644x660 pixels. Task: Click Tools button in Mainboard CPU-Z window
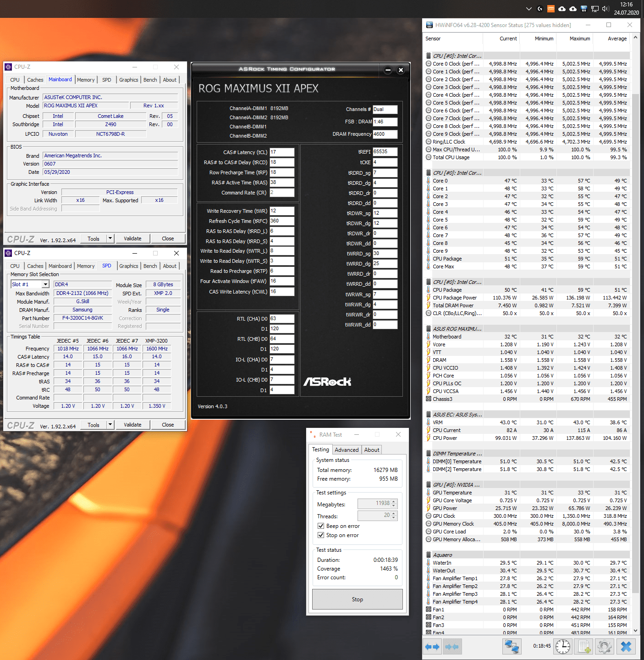point(94,238)
